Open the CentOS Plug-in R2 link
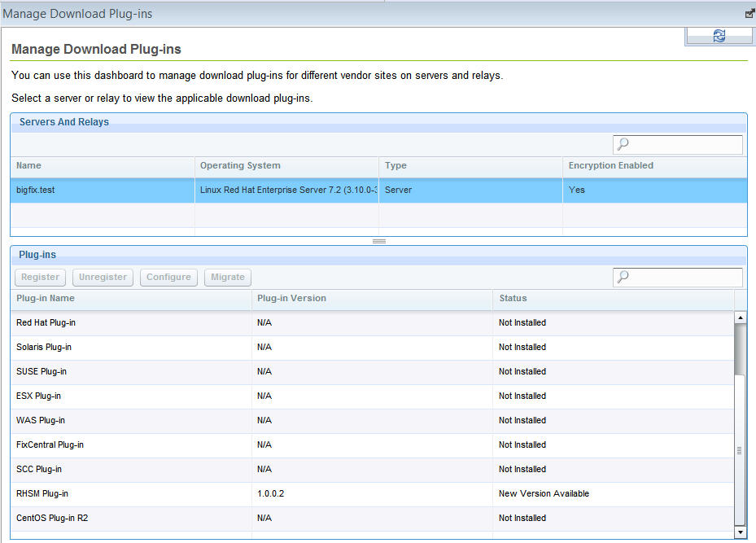The image size is (756, 543). click(x=51, y=518)
